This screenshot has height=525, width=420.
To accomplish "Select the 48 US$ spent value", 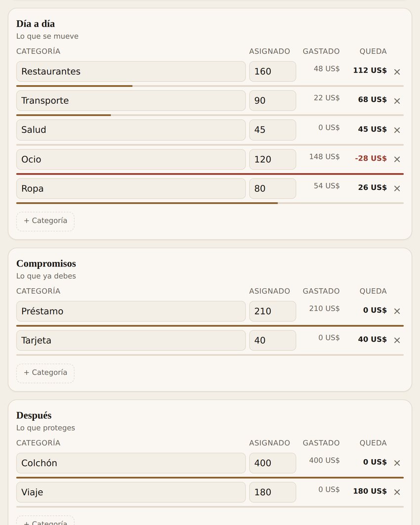I will 327,69.
